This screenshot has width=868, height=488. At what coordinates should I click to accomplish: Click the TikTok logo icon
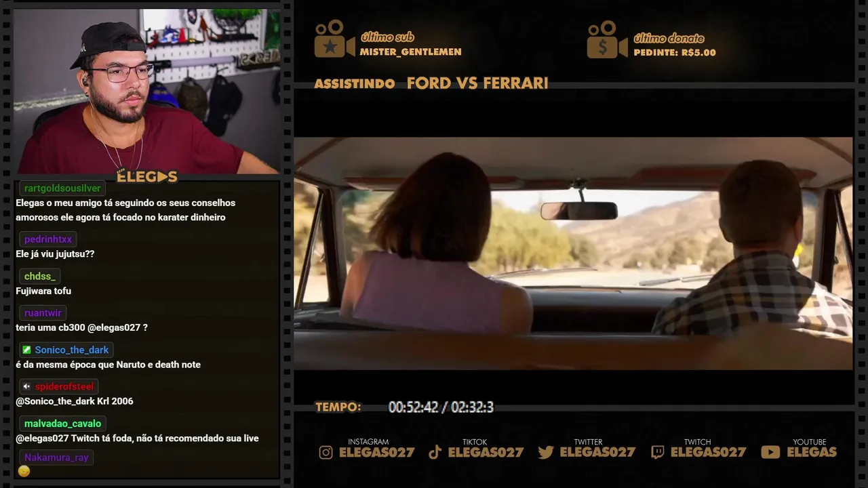click(x=435, y=453)
